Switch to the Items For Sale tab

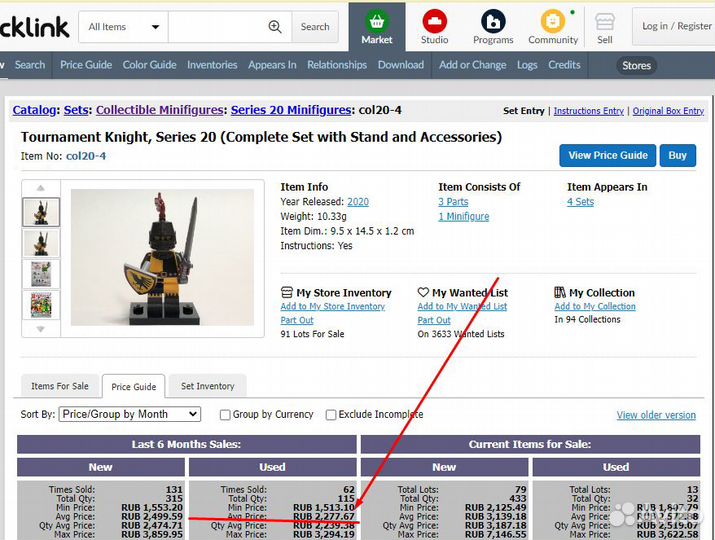pyautogui.click(x=59, y=386)
